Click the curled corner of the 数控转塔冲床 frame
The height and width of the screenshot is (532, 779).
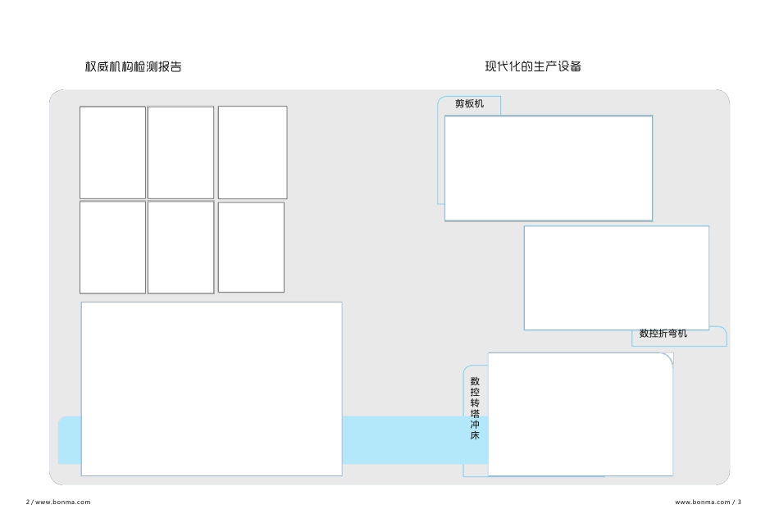(x=667, y=359)
